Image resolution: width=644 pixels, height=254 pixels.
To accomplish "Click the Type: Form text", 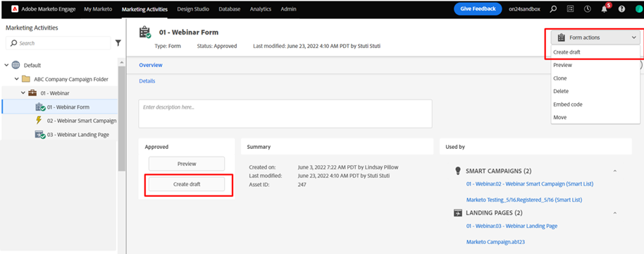I will tap(168, 46).
